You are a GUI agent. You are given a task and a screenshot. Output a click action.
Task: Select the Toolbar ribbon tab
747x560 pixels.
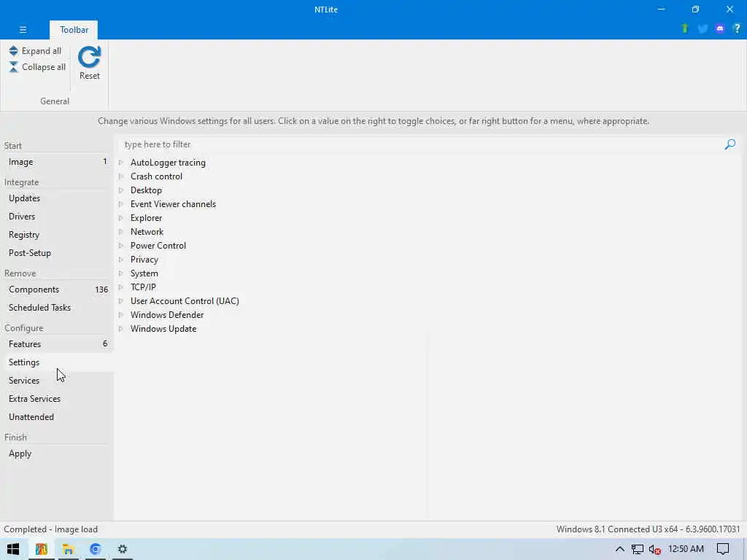pos(74,29)
